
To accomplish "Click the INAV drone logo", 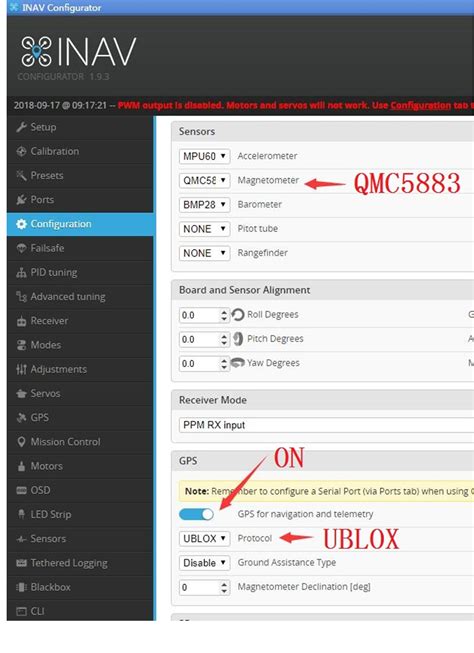I will (x=37, y=51).
